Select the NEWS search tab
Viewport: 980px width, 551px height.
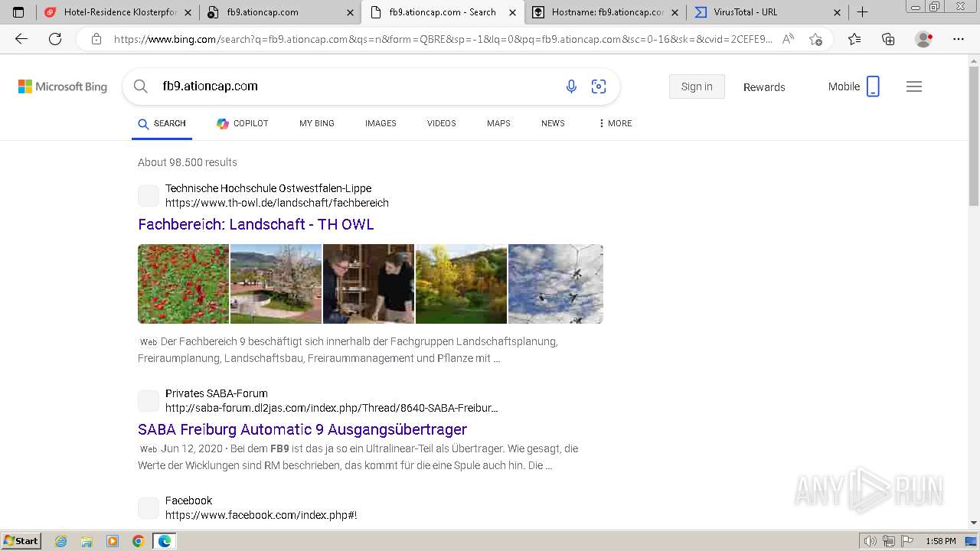click(553, 123)
